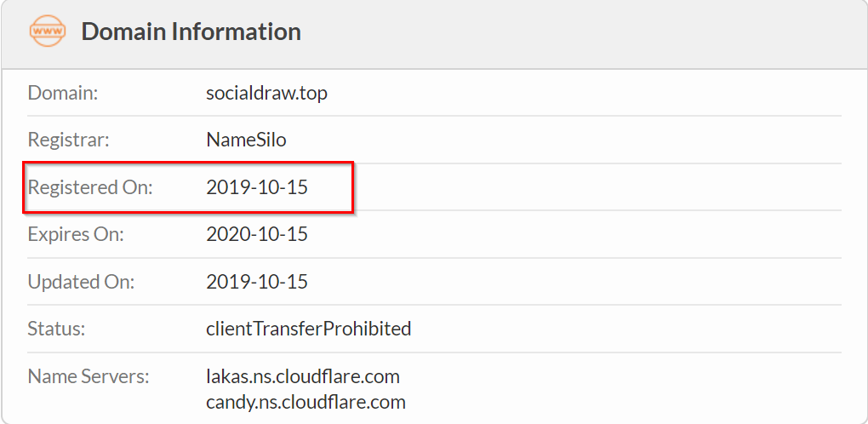Viewport: 868px width, 424px height.
Task: Click the 2020-10-15 expiry date
Action: (x=257, y=235)
